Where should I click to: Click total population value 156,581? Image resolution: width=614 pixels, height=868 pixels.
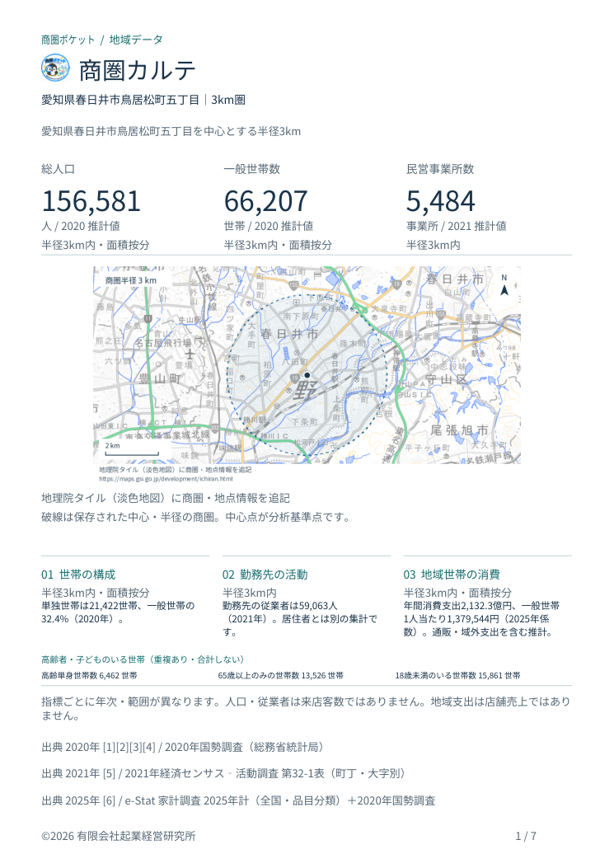point(91,201)
